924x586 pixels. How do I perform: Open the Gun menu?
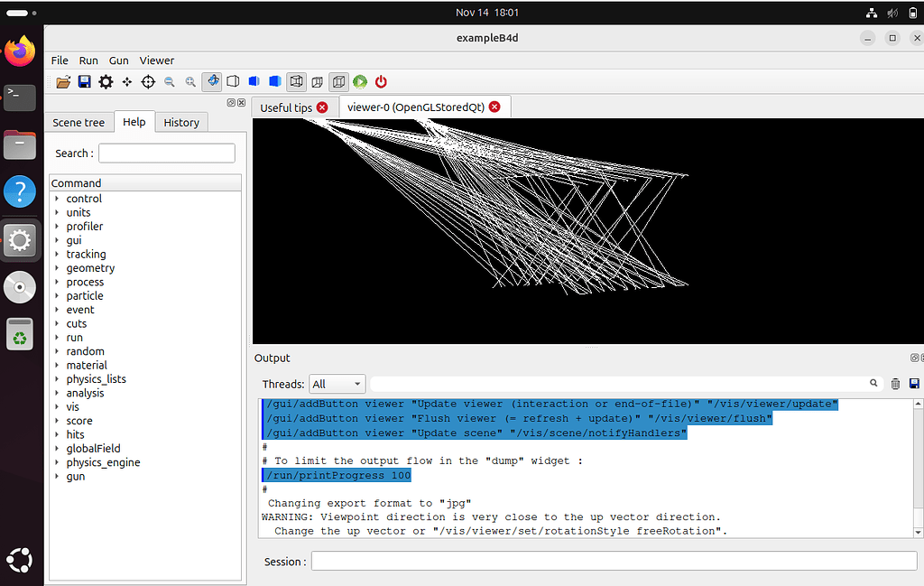pos(119,60)
